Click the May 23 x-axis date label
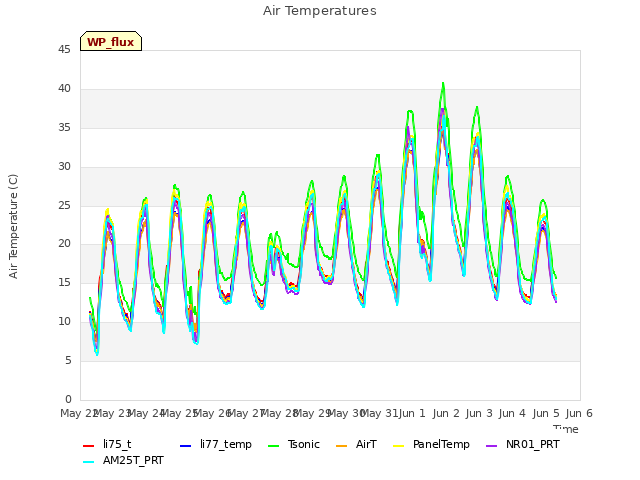This screenshot has height=480, width=640. point(113,413)
